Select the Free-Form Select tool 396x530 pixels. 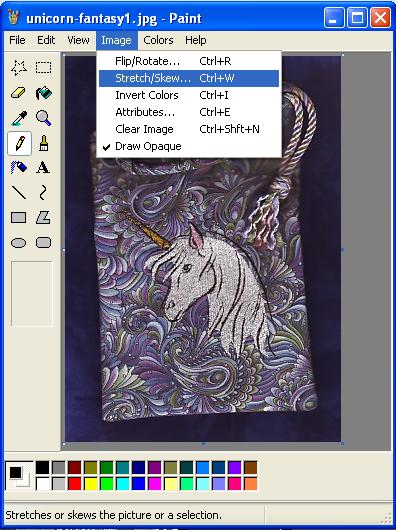click(19, 68)
